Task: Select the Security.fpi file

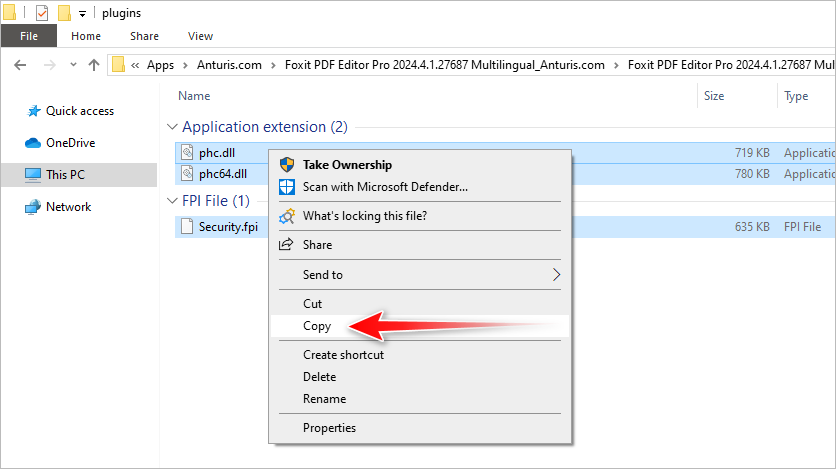Action: [x=228, y=227]
